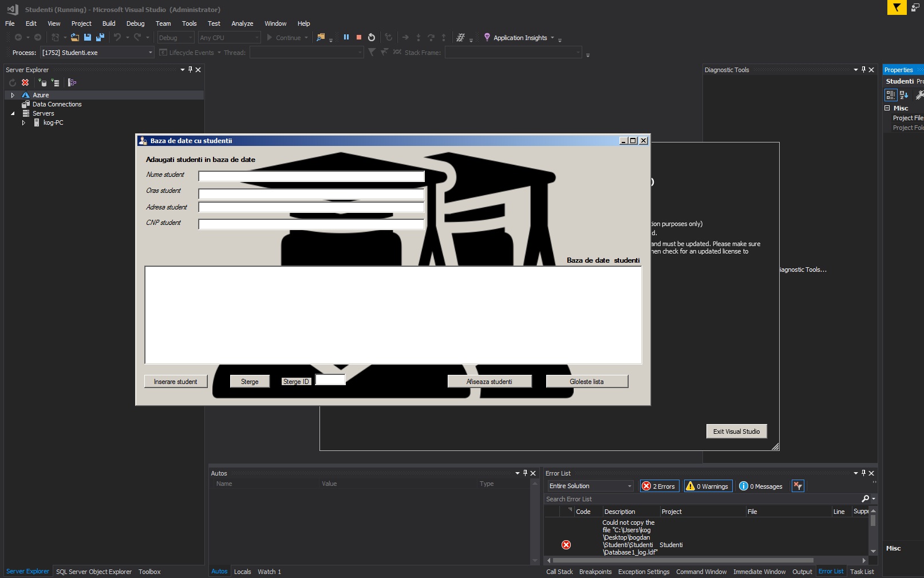Click the Show Threads in Source icon
Viewport: 924px width, 578px height.
coord(460,37)
